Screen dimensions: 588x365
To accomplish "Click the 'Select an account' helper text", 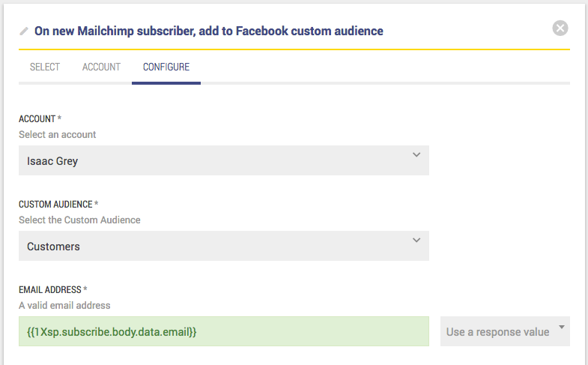I will (58, 135).
